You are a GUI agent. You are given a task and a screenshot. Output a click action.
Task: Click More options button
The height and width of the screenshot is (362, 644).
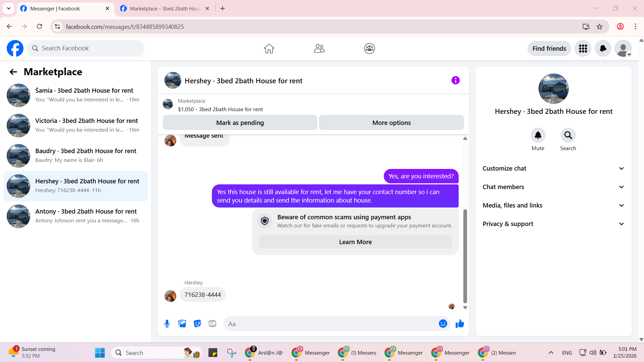(x=392, y=123)
